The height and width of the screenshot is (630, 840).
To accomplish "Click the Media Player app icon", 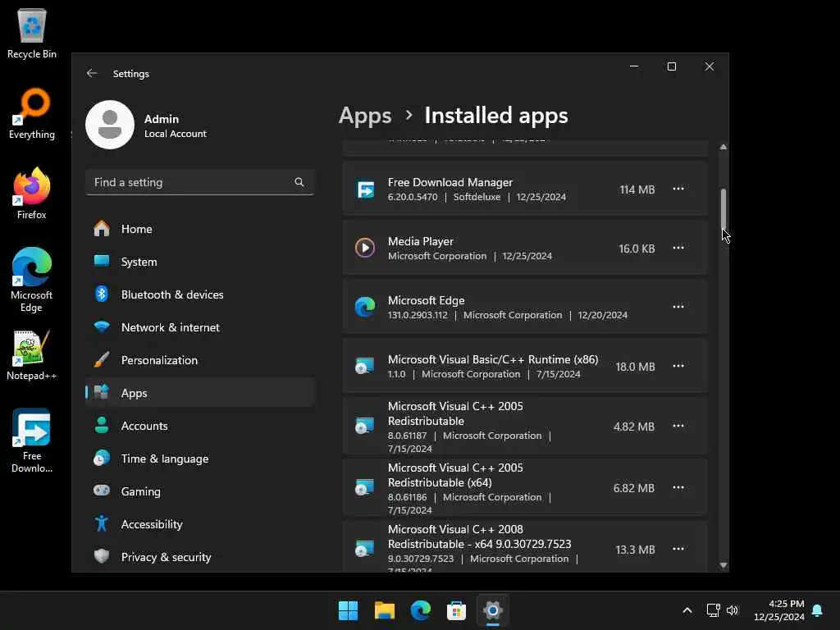I will (x=365, y=248).
